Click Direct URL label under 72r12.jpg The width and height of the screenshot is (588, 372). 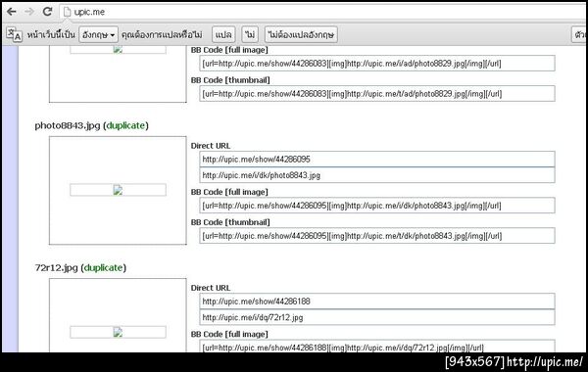click(x=211, y=288)
